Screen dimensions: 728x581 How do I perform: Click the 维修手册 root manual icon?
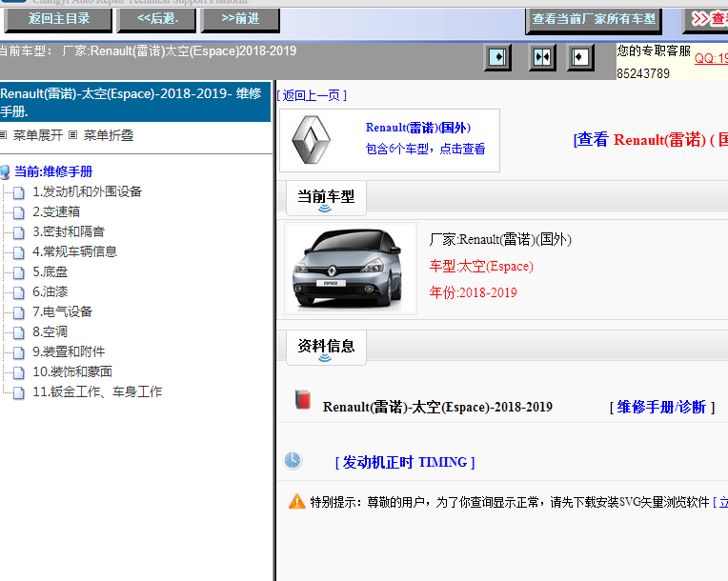5,172
